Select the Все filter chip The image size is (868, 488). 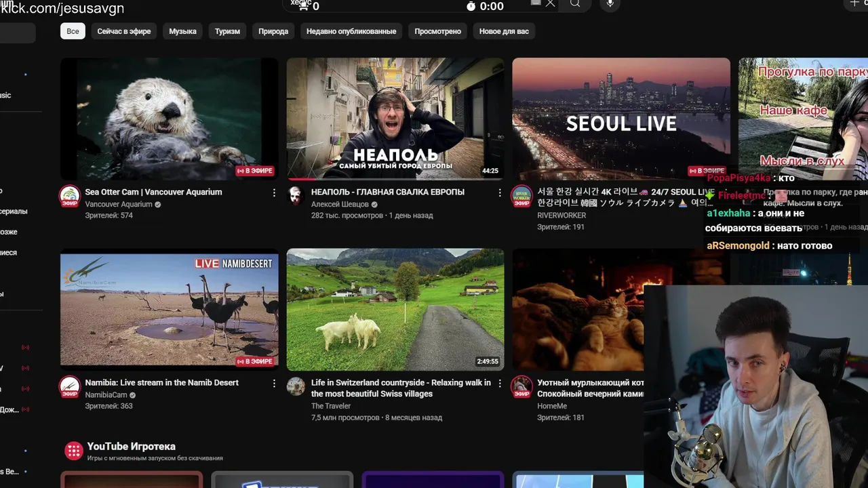(x=73, y=31)
